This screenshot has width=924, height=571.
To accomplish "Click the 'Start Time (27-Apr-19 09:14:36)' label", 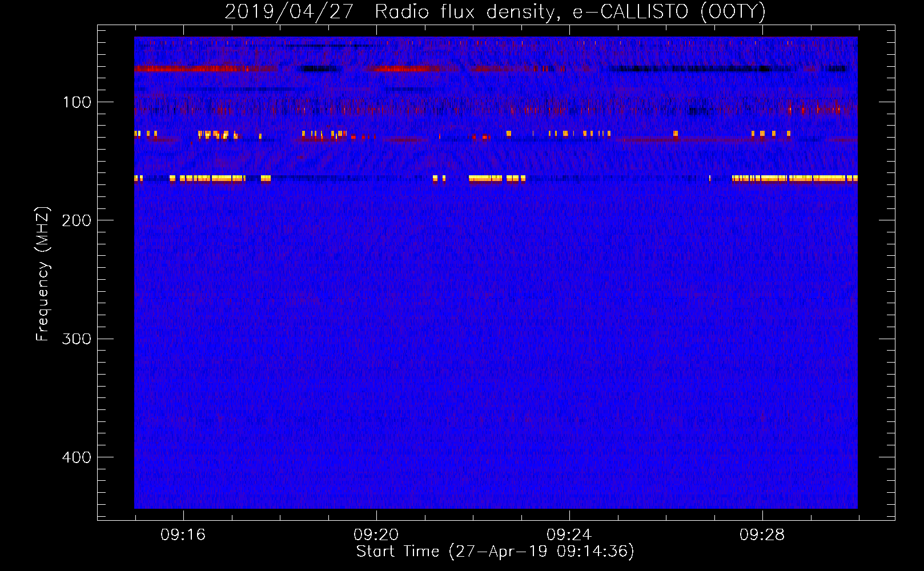I will [x=495, y=552].
